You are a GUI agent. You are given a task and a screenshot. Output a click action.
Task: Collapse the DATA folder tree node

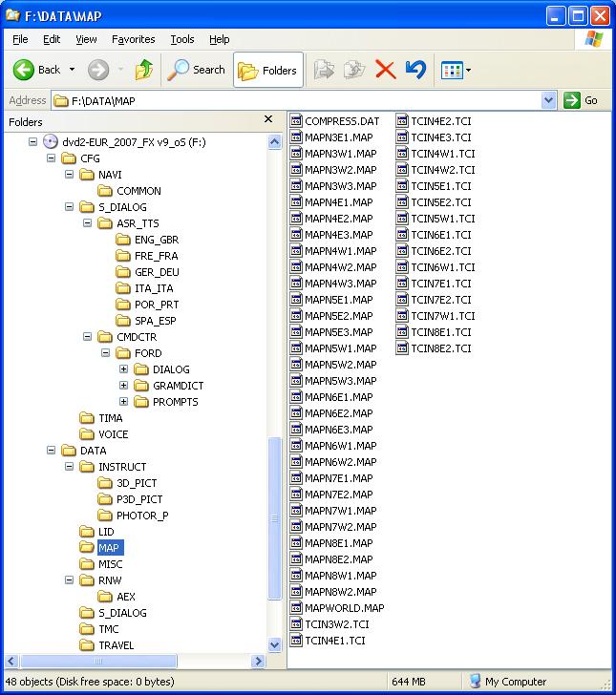[x=52, y=451]
